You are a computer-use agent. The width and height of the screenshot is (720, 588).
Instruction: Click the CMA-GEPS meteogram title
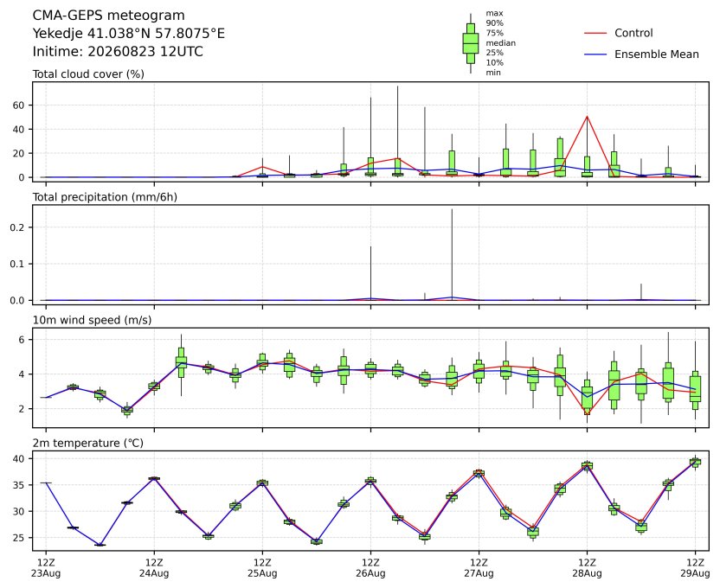(x=108, y=16)
